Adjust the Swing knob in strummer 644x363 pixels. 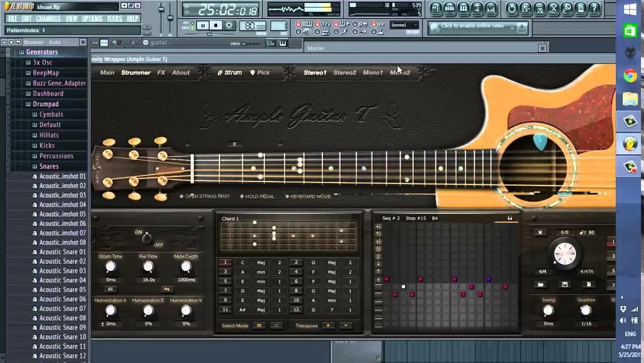[x=548, y=311]
